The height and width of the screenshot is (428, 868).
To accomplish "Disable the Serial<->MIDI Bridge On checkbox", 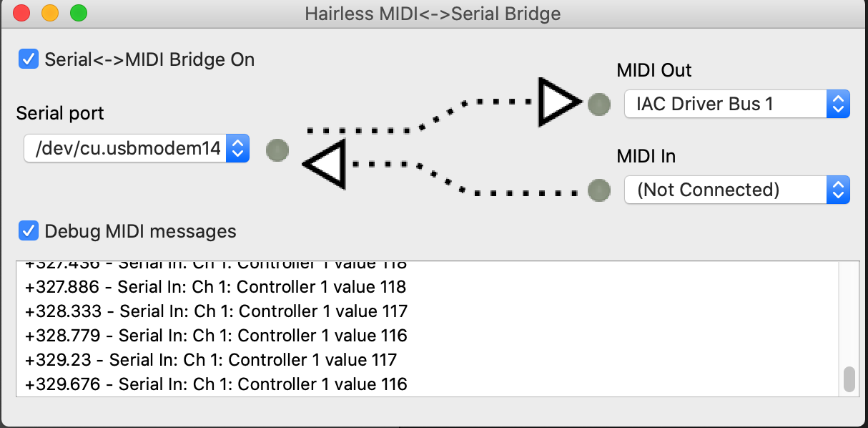I will pos(29,59).
